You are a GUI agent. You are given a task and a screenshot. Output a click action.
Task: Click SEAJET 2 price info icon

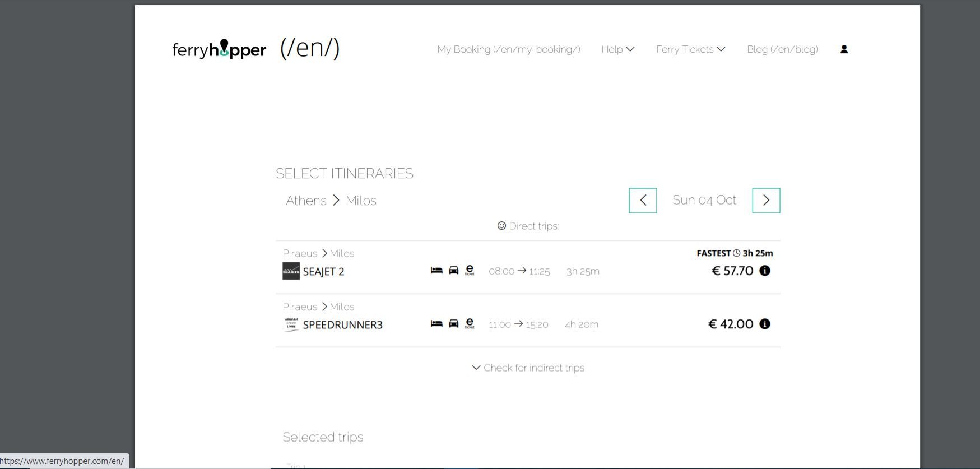[765, 271]
